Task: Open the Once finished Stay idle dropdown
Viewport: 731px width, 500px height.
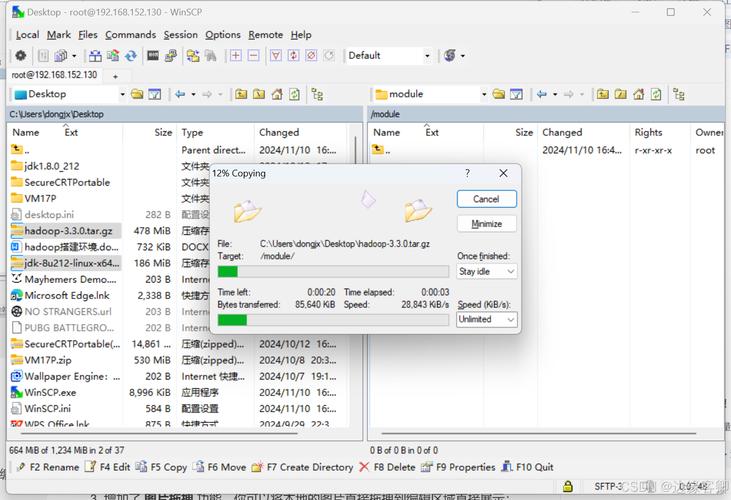Action: point(487,272)
